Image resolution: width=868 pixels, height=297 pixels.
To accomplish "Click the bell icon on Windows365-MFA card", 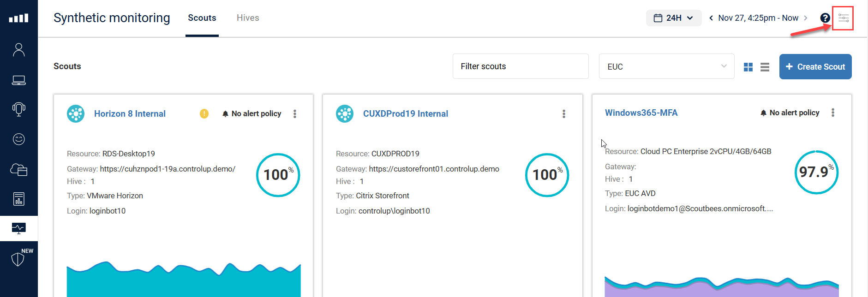I will coord(763,113).
